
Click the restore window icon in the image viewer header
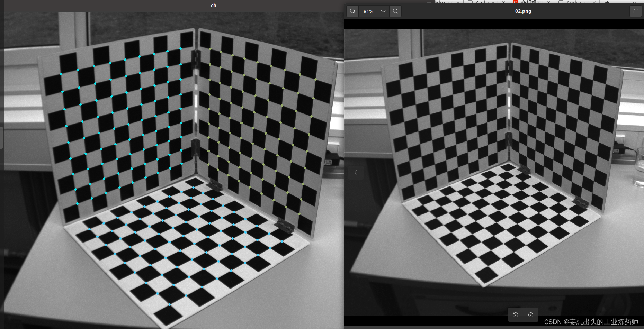636,11
